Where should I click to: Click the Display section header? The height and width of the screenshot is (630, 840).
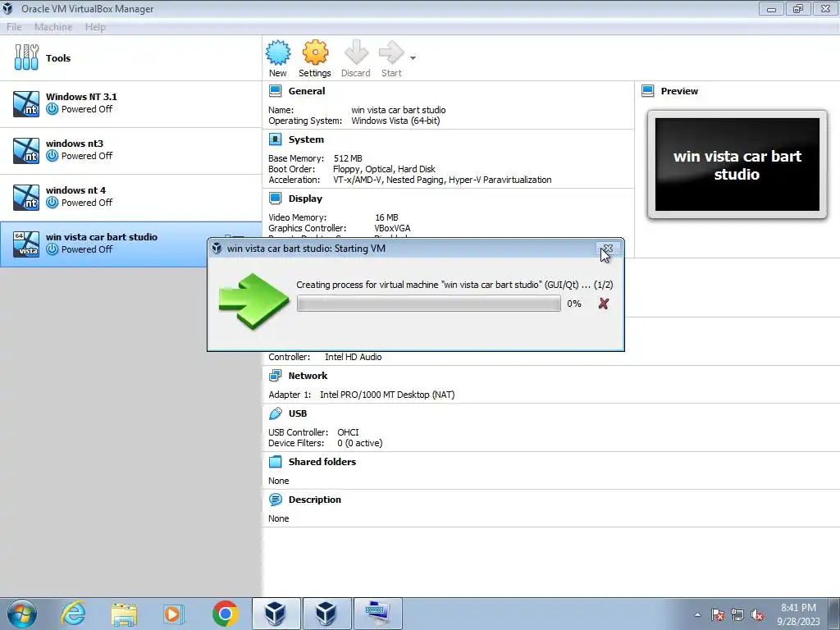pos(305,199)
